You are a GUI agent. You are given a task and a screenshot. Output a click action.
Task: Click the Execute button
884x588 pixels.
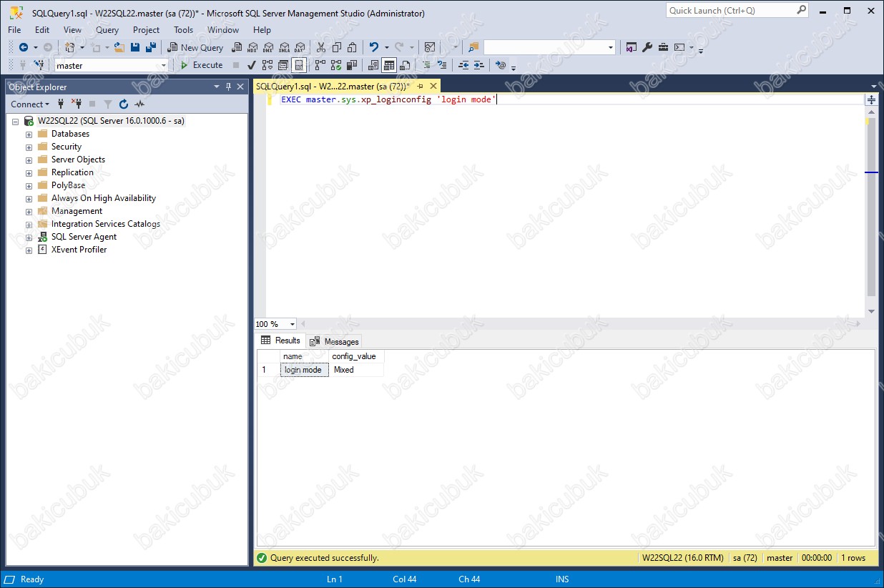tap(201, 65)
